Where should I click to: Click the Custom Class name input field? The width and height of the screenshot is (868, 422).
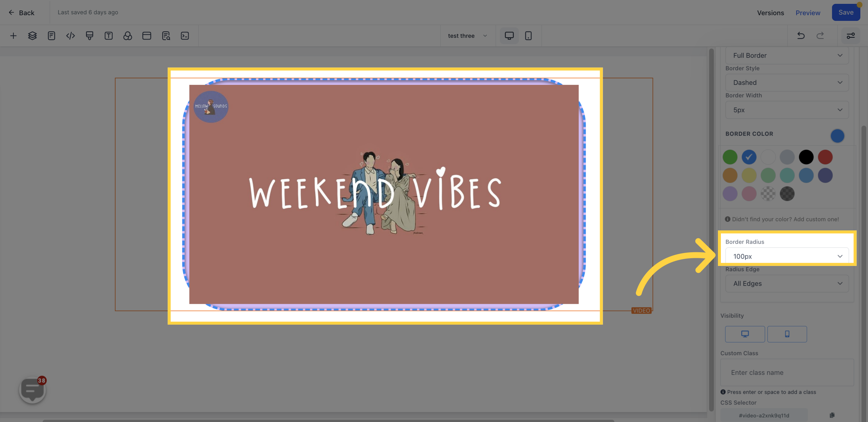(787, 373)
